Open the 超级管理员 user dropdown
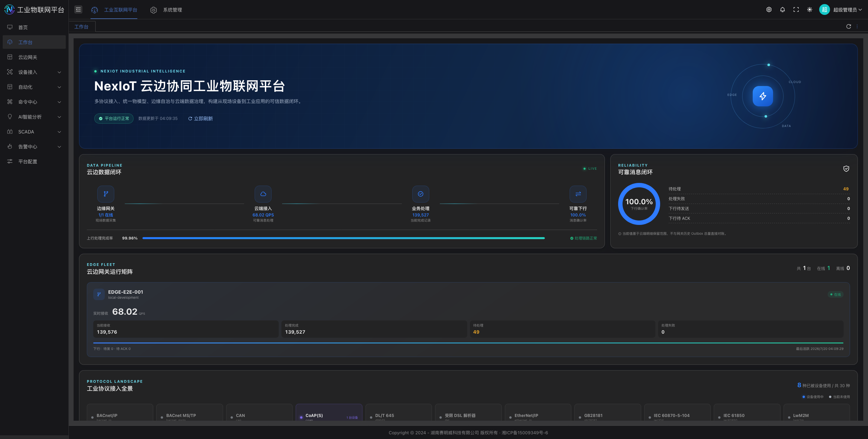Viewport: 868px width, 439px height. click(x=848, y=10)
